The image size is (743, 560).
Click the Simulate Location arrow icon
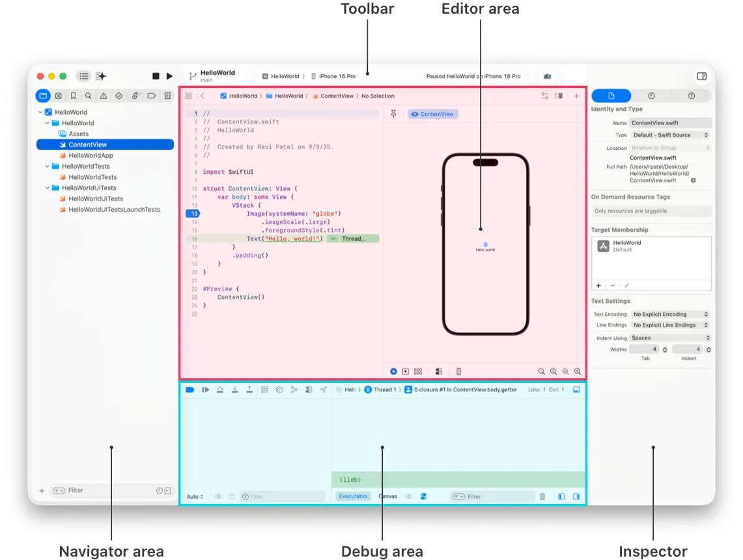(324, 389)
